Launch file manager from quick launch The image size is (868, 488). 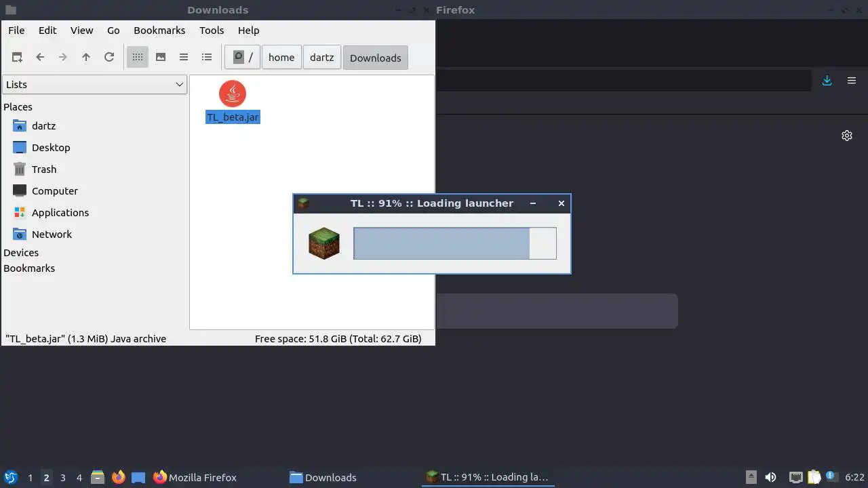pyautogui.click(x=98, y=477)
